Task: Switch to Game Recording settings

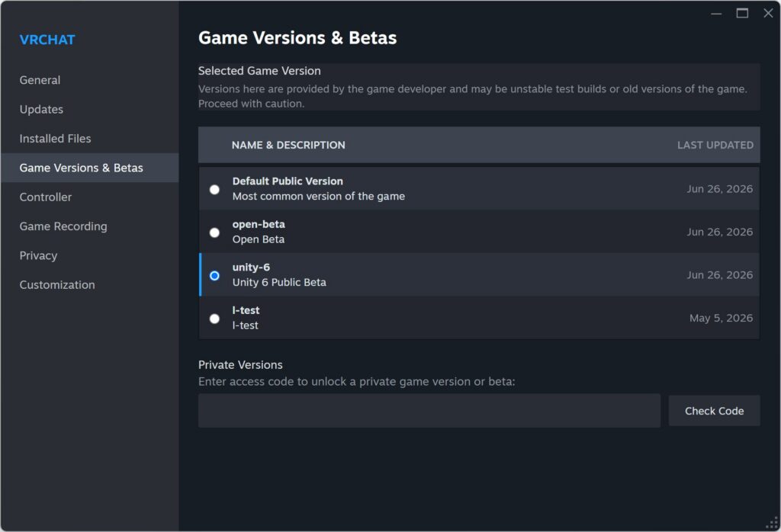Action: [x=90, y=226]
